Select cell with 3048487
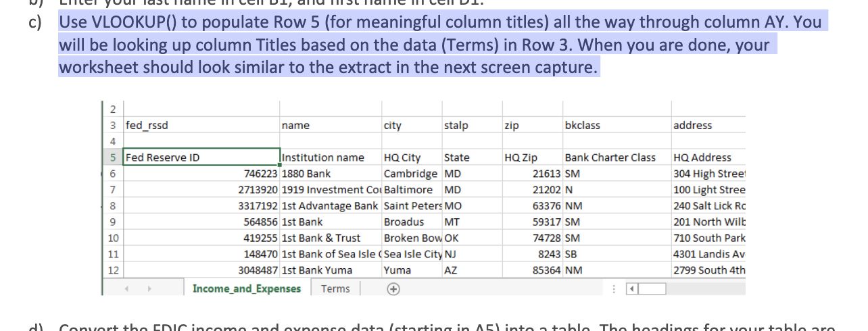The width and height of the screenshot is (868, 331). pyautogui.click(x=201, y=270)
